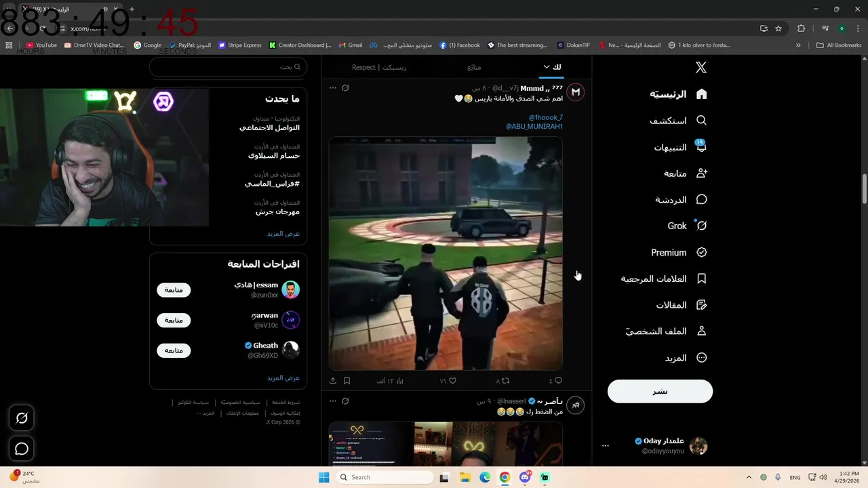The width and height of the screenshot is (868, 488).
Task: Open Explore (استكشف) in the sidebar
Action: [679, 121]
